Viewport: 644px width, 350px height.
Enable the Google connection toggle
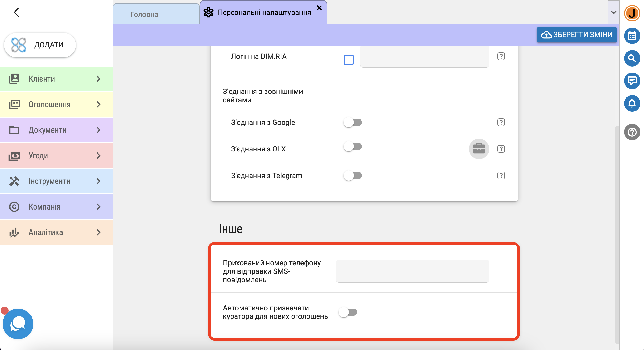tap(352, 122)
